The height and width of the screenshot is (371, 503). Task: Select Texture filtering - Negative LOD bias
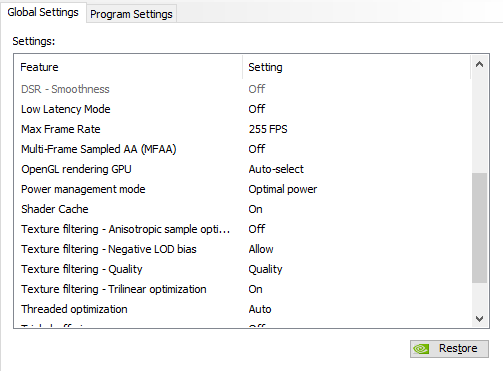coord(109,249)
